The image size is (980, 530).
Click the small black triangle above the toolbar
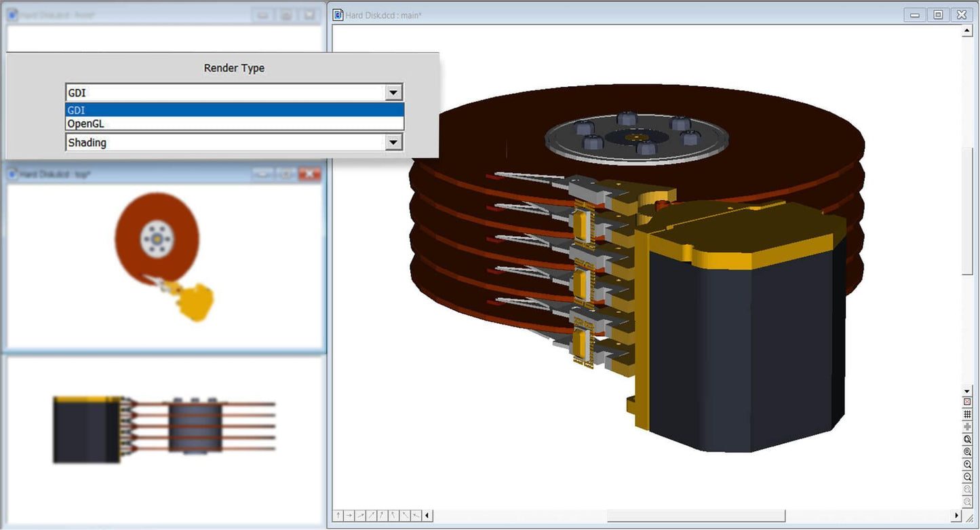coord(966,391)
